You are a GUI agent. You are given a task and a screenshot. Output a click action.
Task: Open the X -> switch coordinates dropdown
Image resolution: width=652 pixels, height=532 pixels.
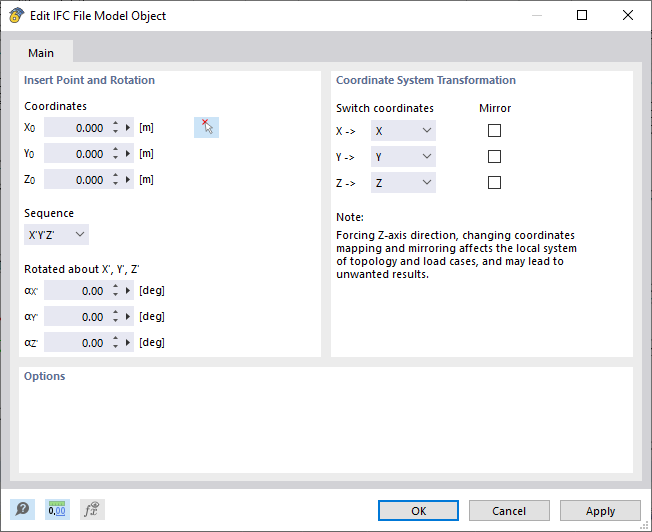tap(403, 131)
